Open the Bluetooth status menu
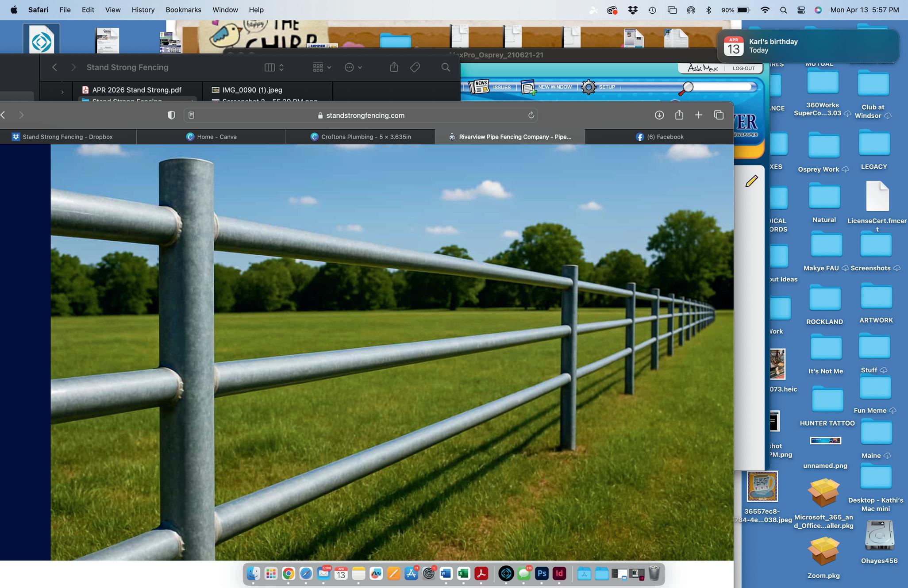The image size is (908, 588). (708, 10)
